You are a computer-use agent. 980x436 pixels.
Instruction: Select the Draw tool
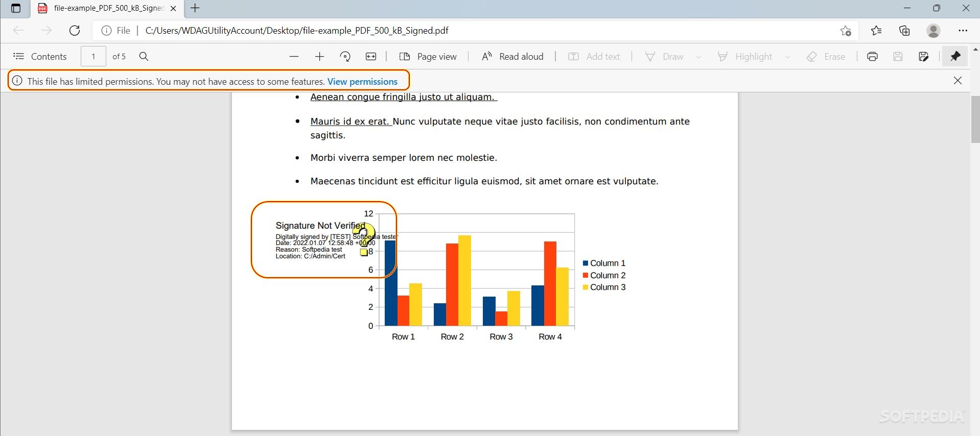click(x=664, y=56)
